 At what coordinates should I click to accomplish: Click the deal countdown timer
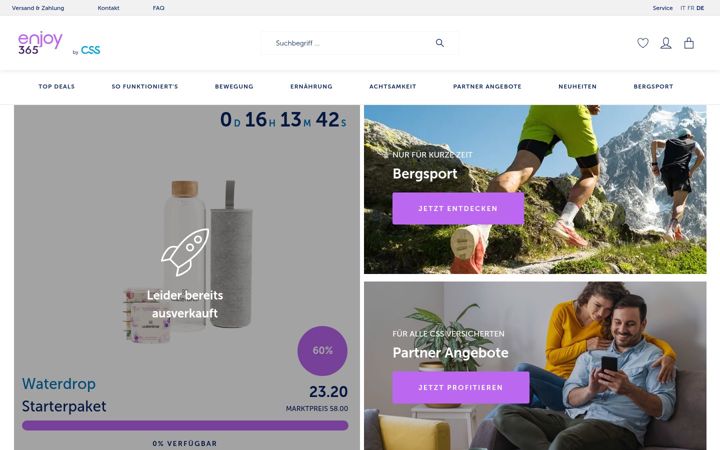pyautogui.click(x=283, y=120)
